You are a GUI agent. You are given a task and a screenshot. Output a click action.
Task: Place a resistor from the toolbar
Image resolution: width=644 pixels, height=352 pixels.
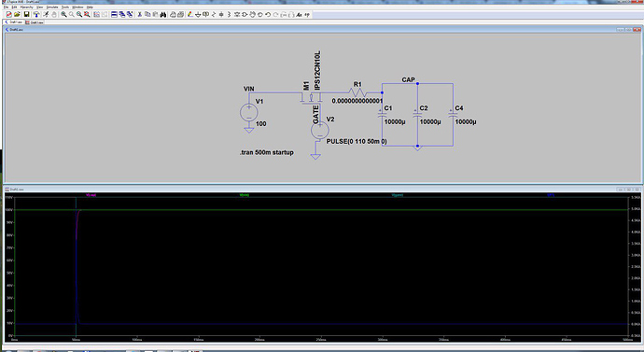tap(214, 14)
